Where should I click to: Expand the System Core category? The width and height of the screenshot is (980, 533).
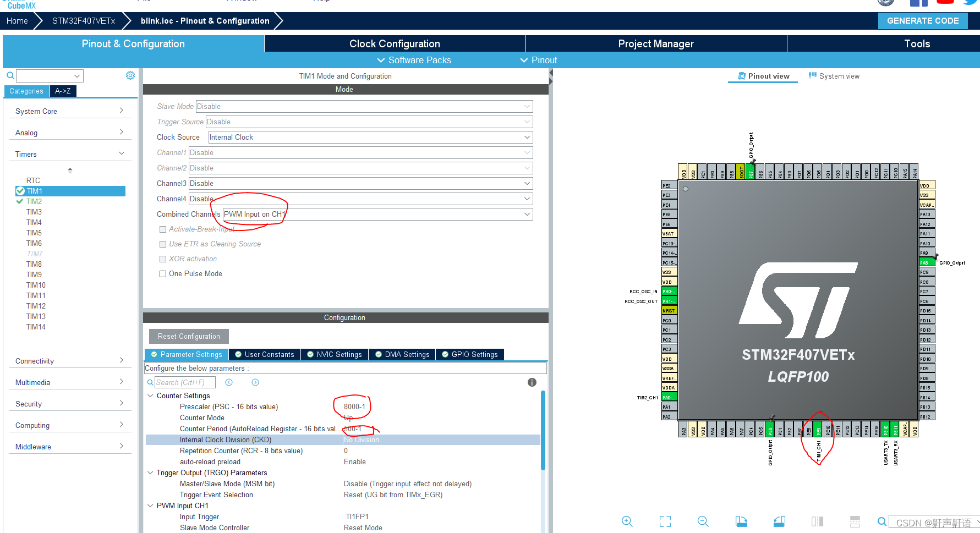pyautogui.click(x=70, y=111)
